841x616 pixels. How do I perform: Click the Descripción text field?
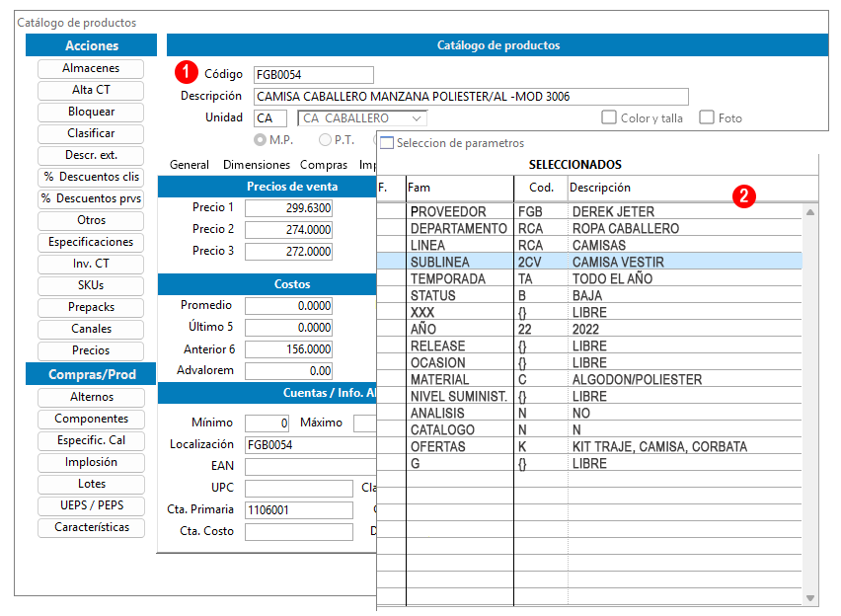click(471, 97)
